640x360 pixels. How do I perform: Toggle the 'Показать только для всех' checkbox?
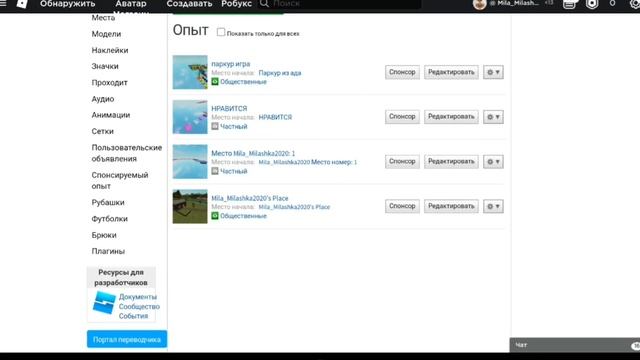tap(221, 32)
